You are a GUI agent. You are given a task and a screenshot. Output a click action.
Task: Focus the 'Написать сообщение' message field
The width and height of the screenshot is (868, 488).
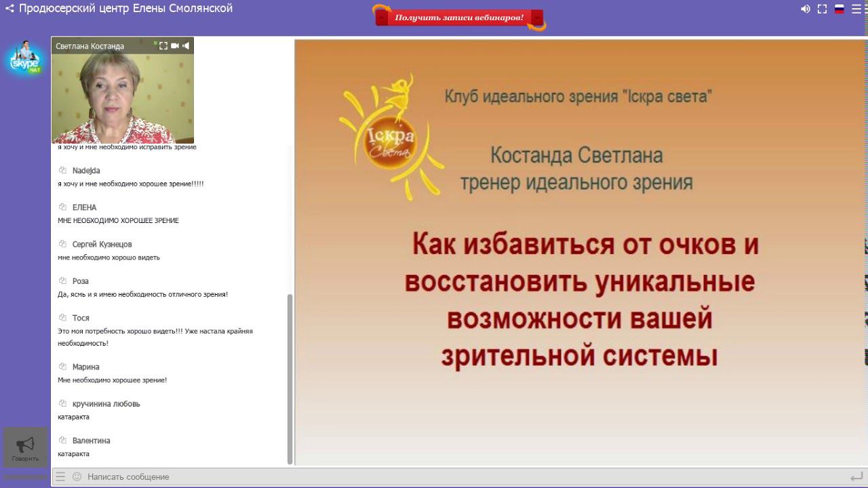pos(461,476)
